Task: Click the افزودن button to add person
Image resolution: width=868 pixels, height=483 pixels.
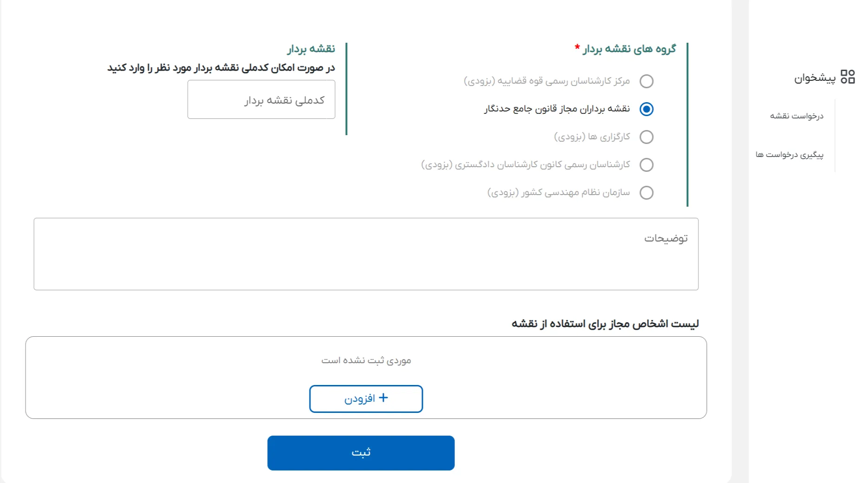Action: (366, 398)
